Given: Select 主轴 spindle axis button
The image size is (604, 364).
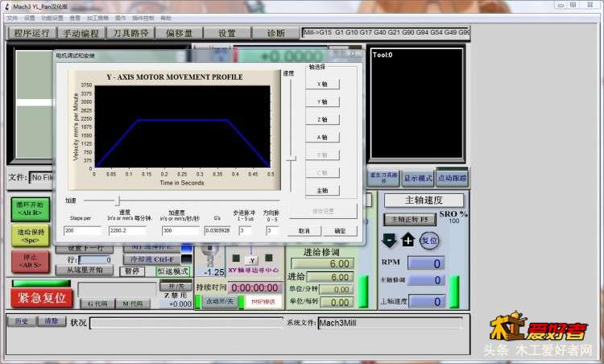Looking at the screenshot, I should (x=322, y=191).
